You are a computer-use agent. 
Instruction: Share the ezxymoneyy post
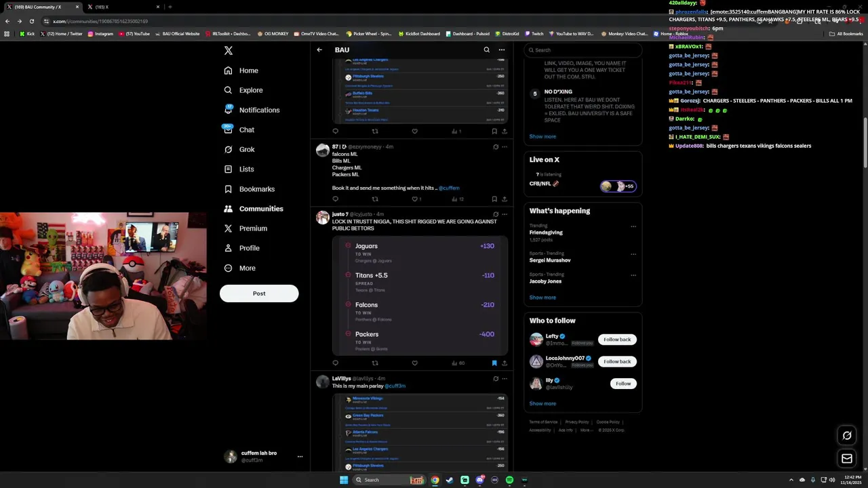504,199
